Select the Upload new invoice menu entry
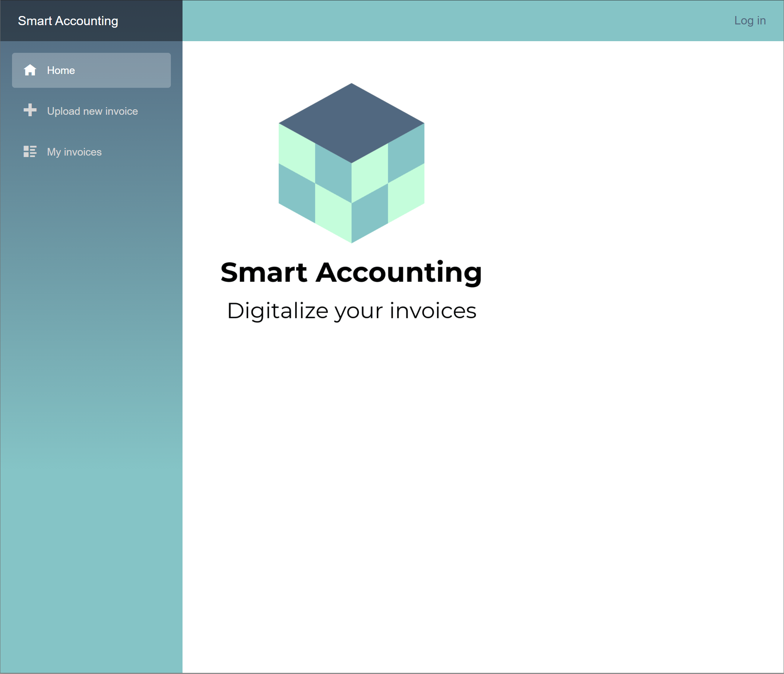 92,111
